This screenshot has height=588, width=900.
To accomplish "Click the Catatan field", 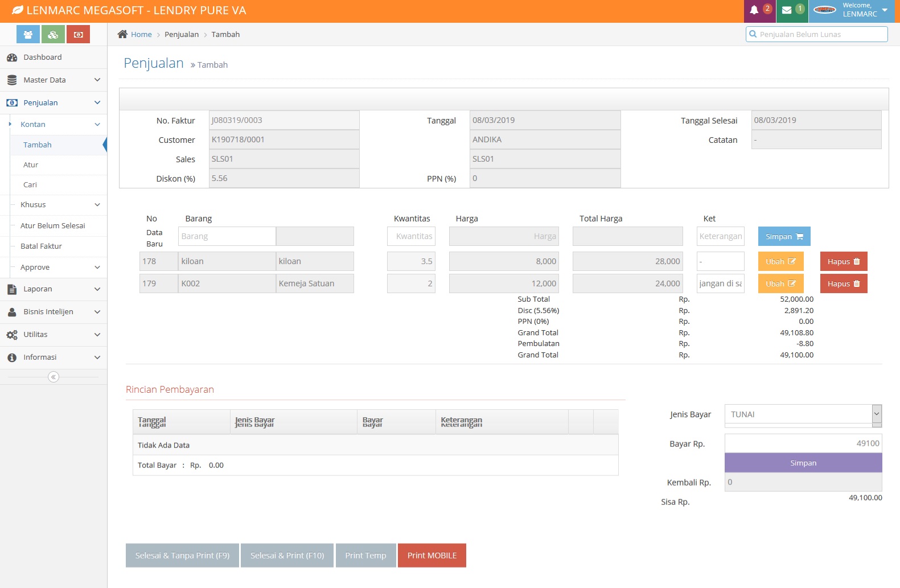I will click(816, 139).
